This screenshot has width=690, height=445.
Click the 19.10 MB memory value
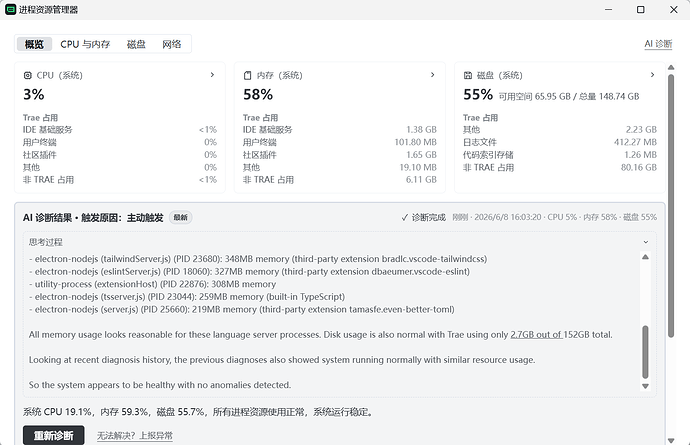pyautogui.click(x=418, y=167)
